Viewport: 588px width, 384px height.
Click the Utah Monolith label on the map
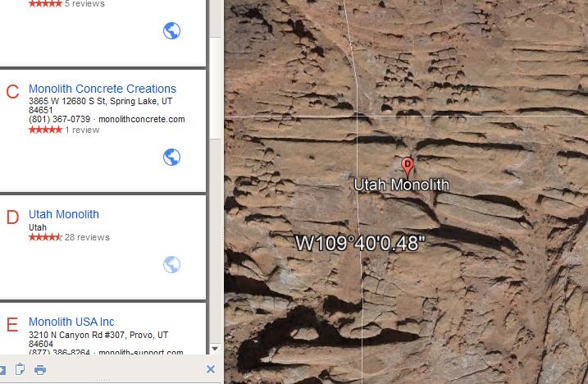point(401,185)
